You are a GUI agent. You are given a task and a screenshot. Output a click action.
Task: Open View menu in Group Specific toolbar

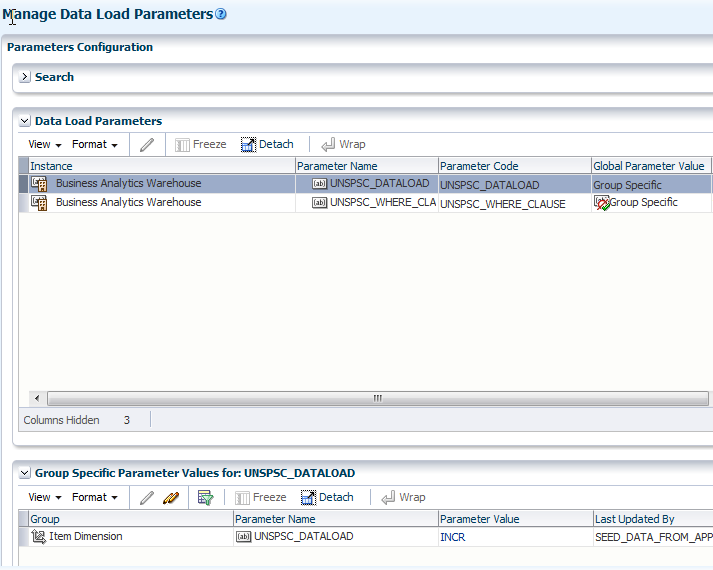pyautogui.click(x=45, y=497)
